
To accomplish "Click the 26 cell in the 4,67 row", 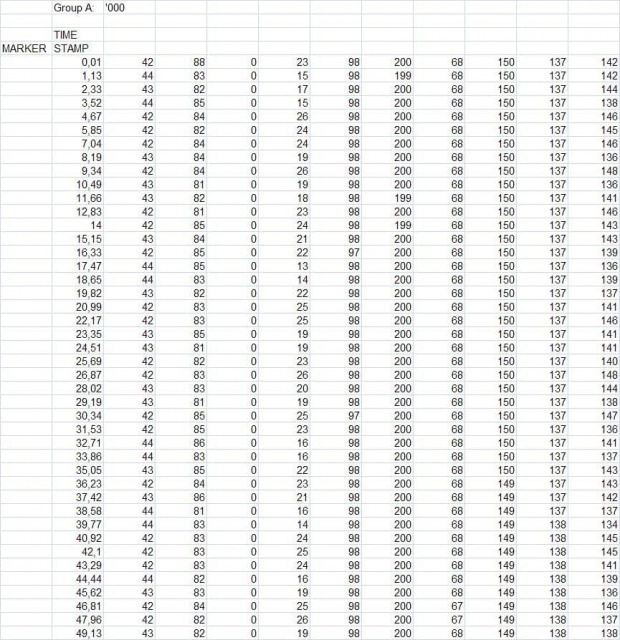I will 284,116.
